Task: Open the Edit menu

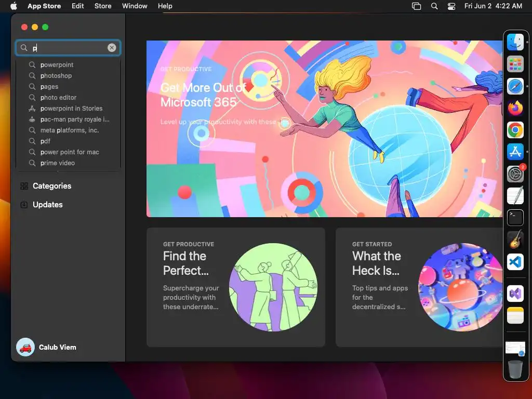Action: [x=78, y=6]
